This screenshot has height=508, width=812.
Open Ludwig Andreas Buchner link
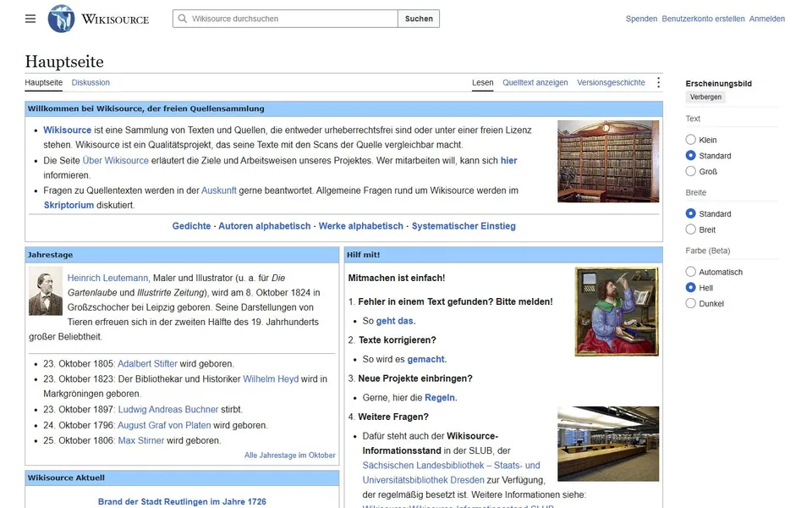[x=168, y=410]
